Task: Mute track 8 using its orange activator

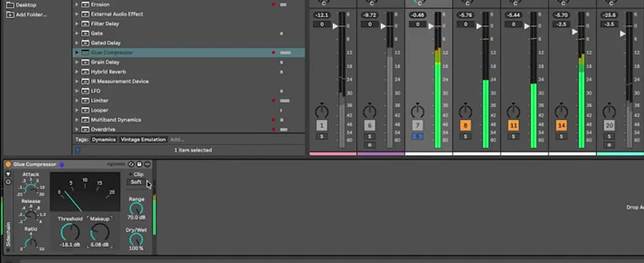Action: (x=465, y=125)
